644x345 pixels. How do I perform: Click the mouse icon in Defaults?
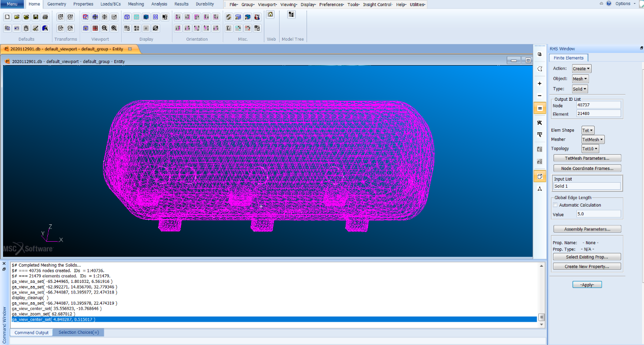coord(26,28)
